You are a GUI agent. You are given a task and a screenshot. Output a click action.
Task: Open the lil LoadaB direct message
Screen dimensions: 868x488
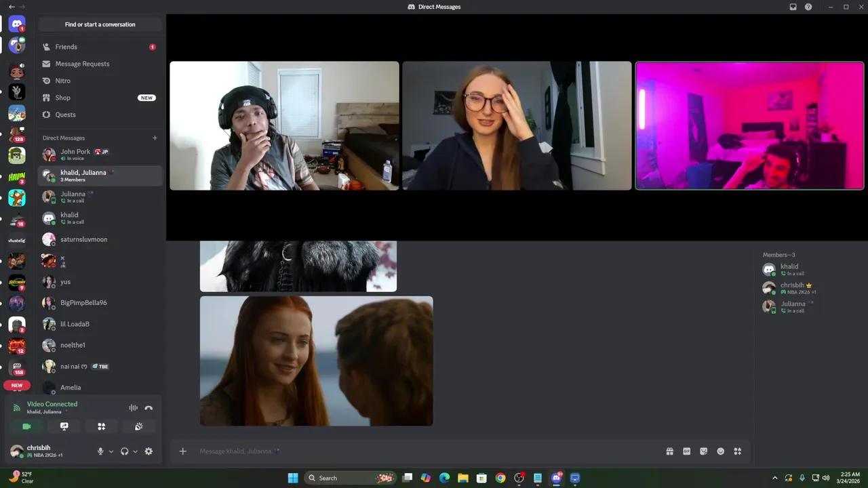tap(100, 324)
